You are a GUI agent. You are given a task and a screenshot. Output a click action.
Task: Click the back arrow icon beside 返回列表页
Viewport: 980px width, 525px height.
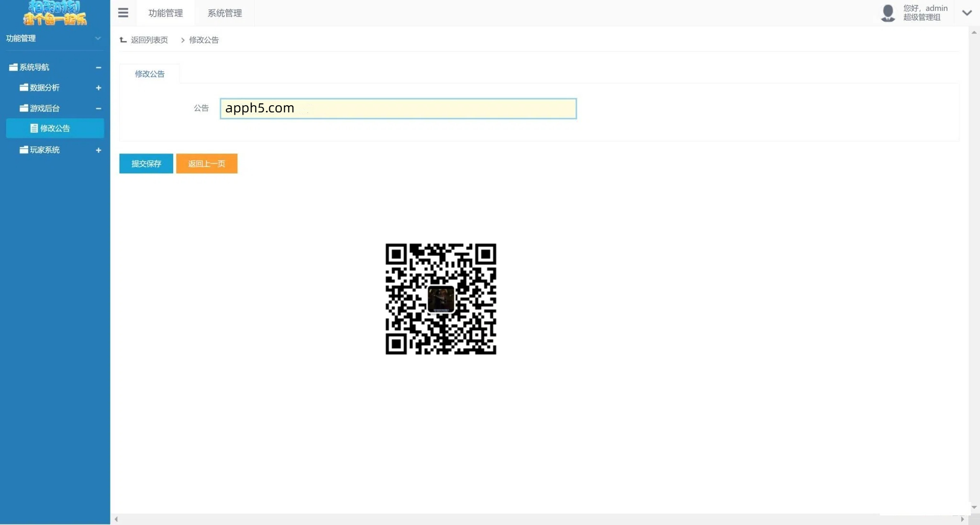tap(123, 40)
